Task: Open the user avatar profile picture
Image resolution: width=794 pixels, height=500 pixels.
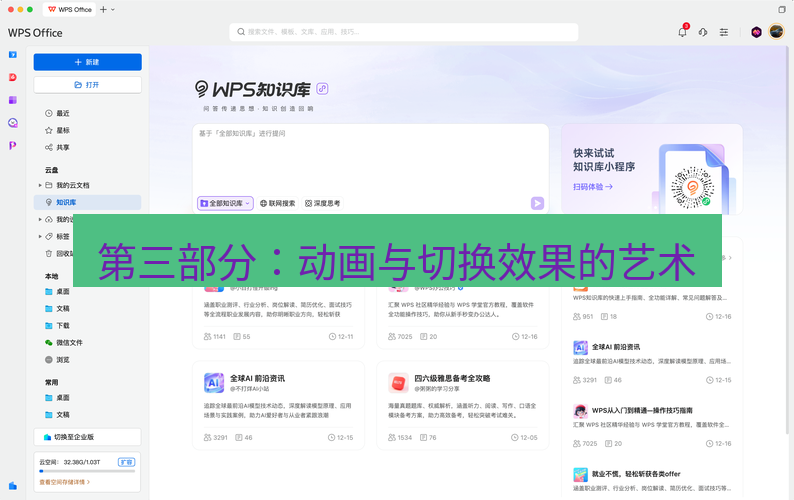Action: pyautogui.click(x=776, y=31)
